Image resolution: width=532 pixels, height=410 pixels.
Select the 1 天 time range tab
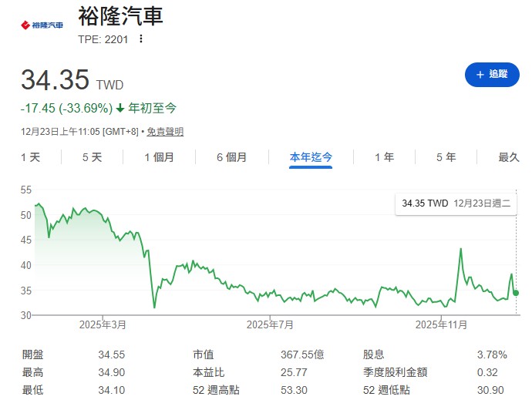click(x=30, y=157)
